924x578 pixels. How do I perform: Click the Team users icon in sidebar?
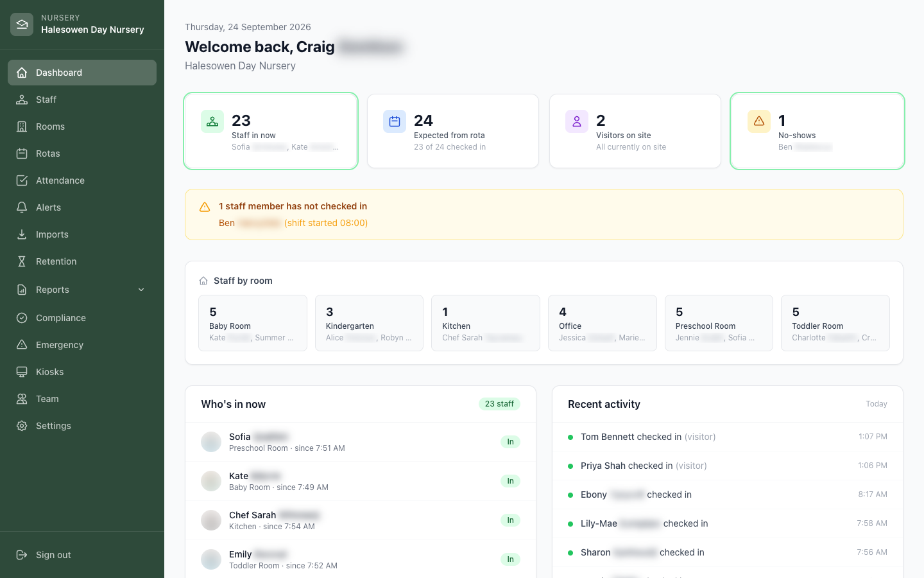tap(22, 399)
